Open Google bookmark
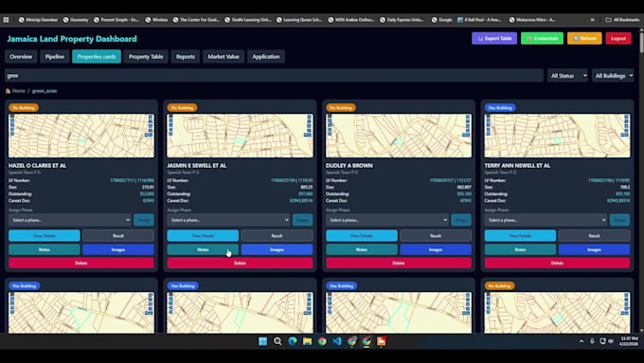This screenshot has width=644, height=363. click(x=442, y=19)
